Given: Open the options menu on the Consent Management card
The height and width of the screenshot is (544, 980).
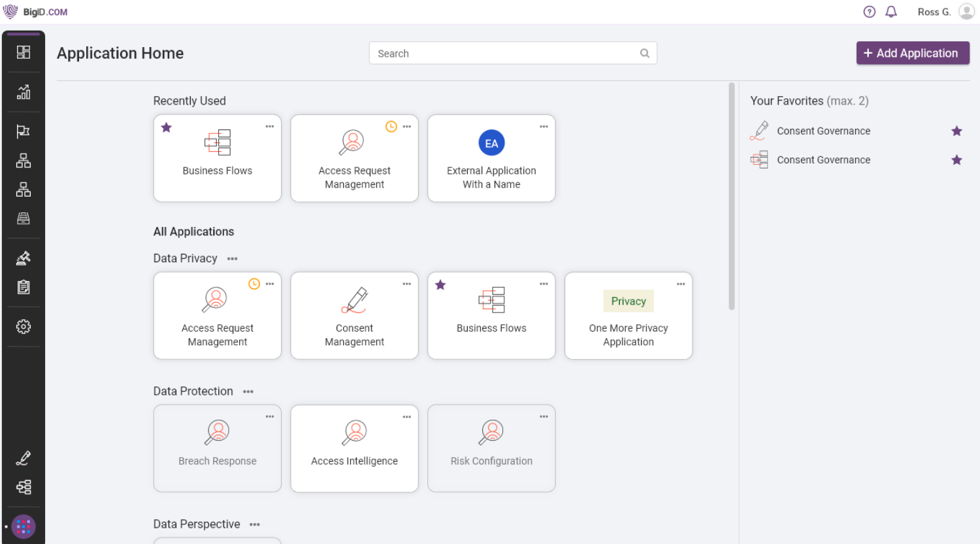Looking at the screenshot, I should (x=406, y=284).
